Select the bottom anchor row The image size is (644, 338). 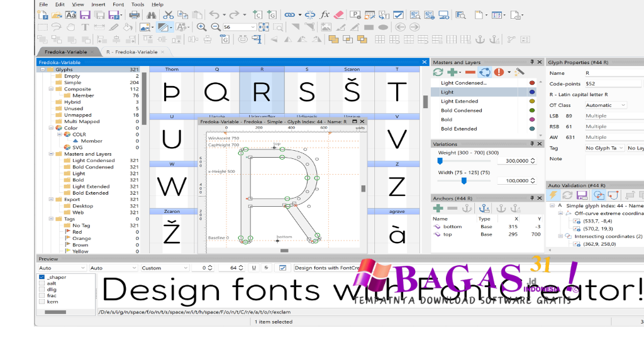[x=487, y=226]
